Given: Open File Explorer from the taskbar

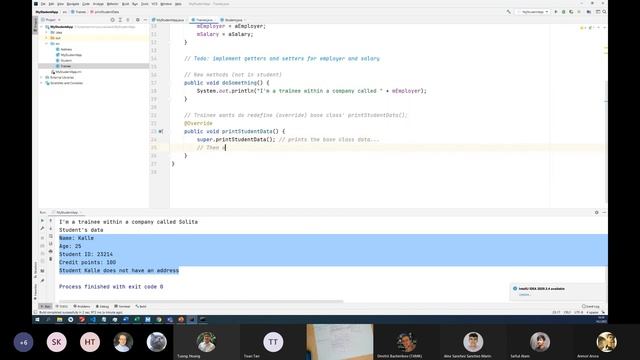Looking at the screenshot, I should [x=60, y=320].
